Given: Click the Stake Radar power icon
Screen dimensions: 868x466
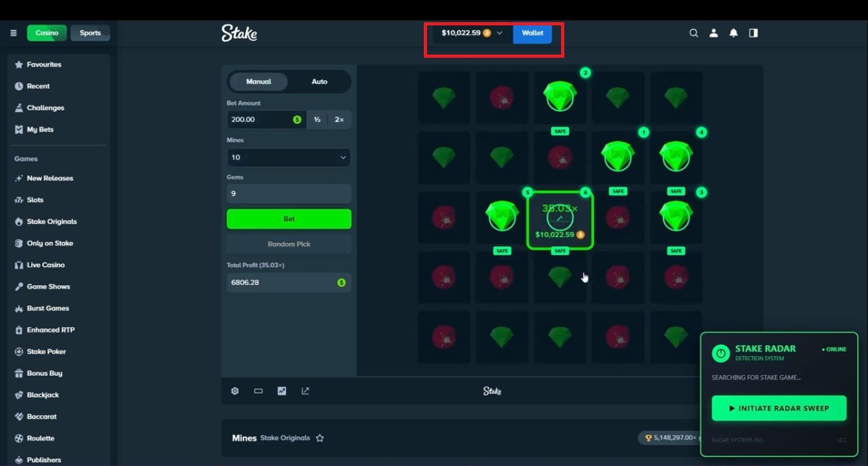Looking at the screenshot, I should click(x=721, y=353).
